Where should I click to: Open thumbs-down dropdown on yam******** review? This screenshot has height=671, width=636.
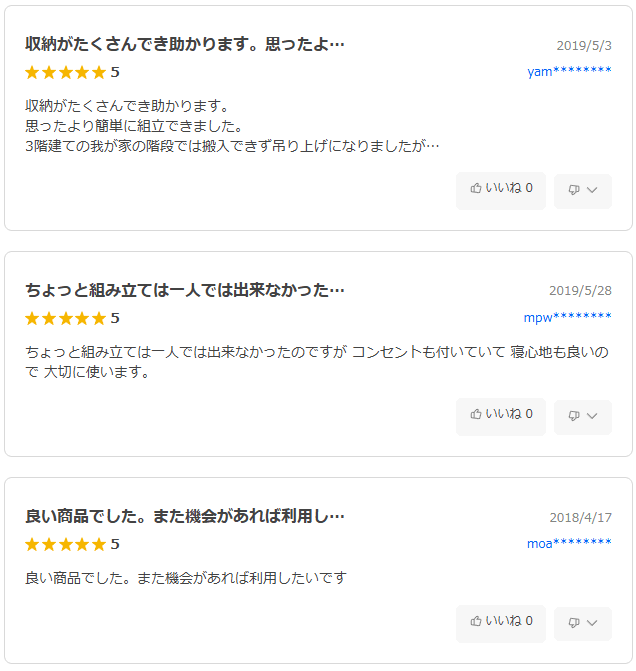pos(583,190)
